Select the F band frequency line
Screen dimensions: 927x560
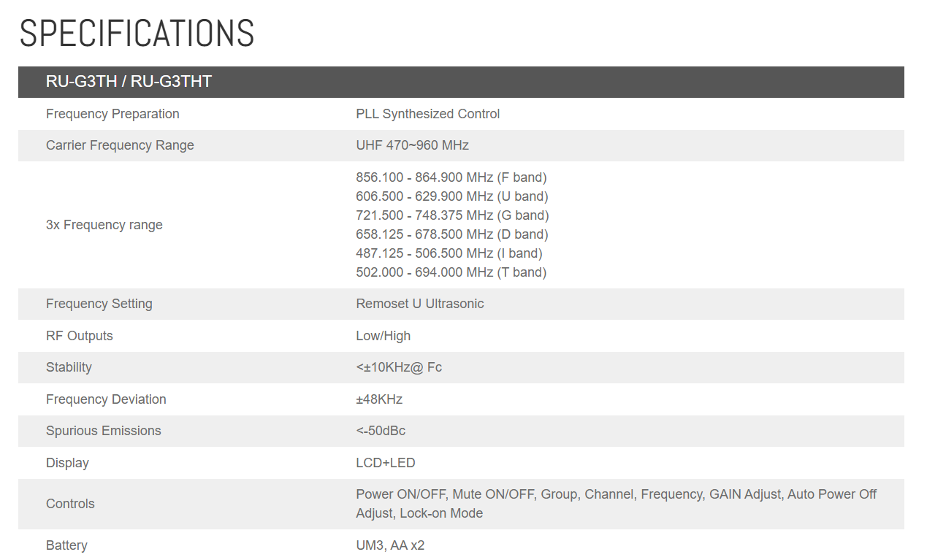(x=451, y=177)
